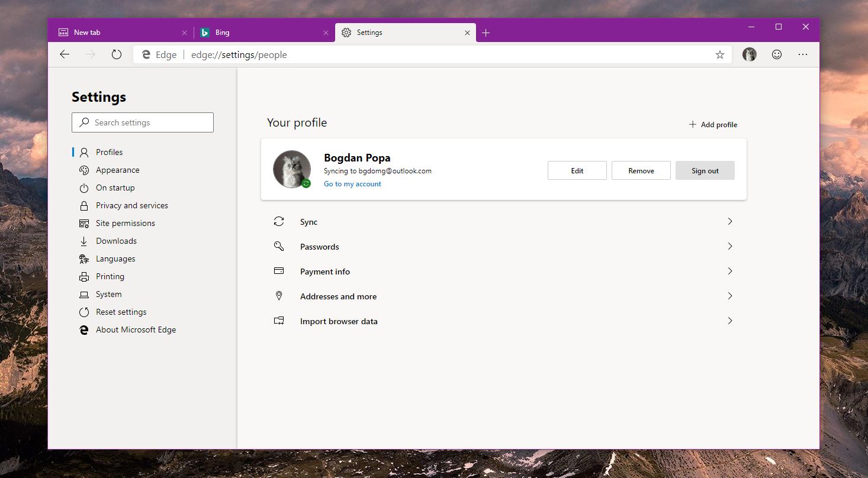
Task: Click the Privacy lock icon
Action: point(84,206)
